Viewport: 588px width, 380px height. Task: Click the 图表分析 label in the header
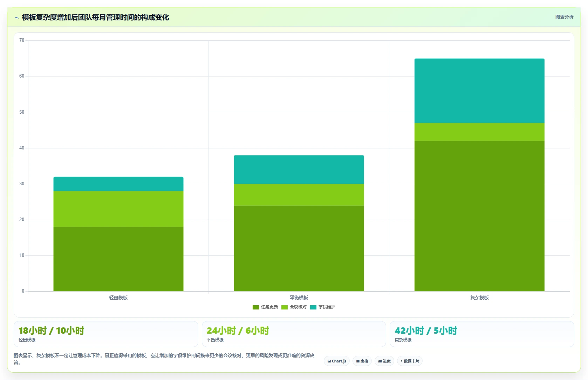564,17
